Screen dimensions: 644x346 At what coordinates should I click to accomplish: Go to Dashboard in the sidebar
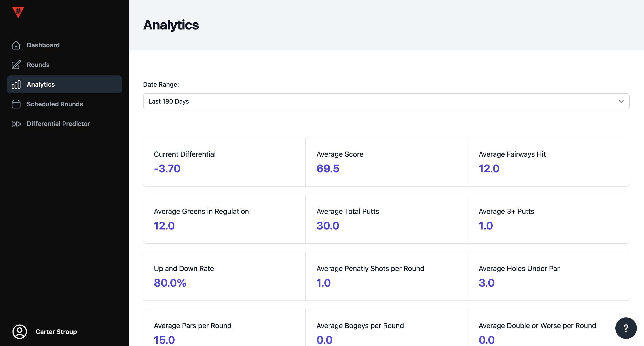tap(43, 45)
